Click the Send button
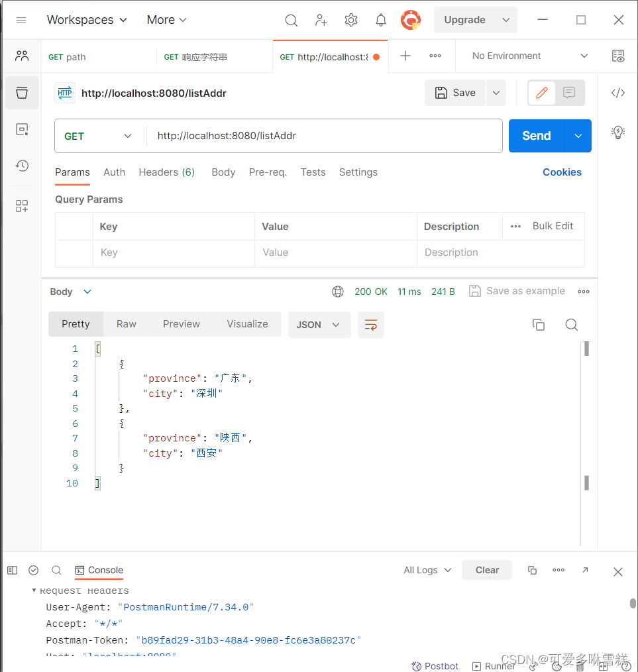The height and width of the screenshot is (672, 638). coord(537,136)
